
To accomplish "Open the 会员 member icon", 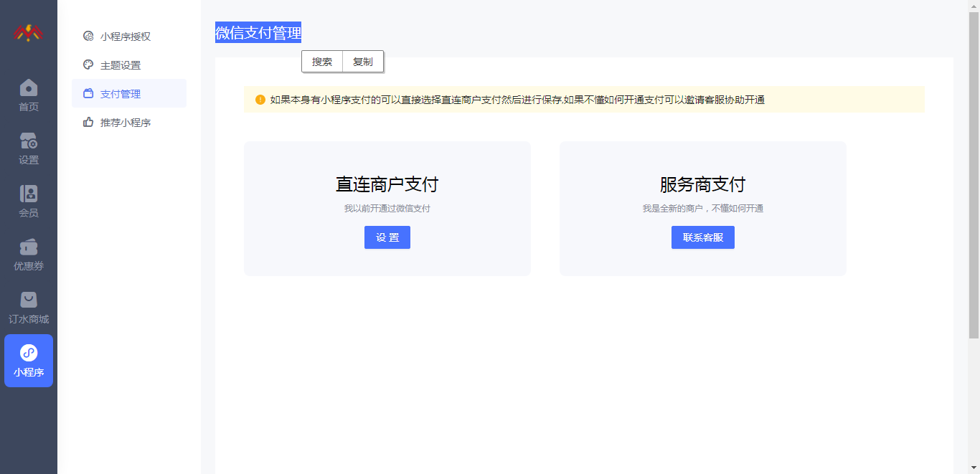I will click(29, 194).
